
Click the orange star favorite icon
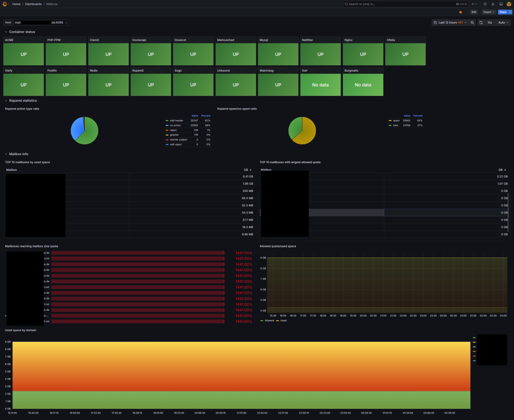pyautogui.click(x=460, y=12)
